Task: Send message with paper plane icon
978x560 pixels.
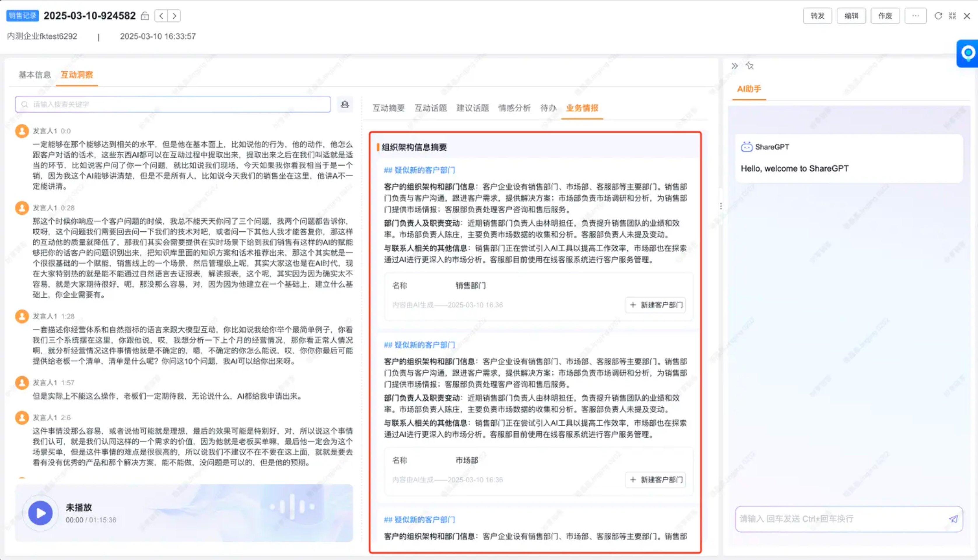Action: pos(953,519)
